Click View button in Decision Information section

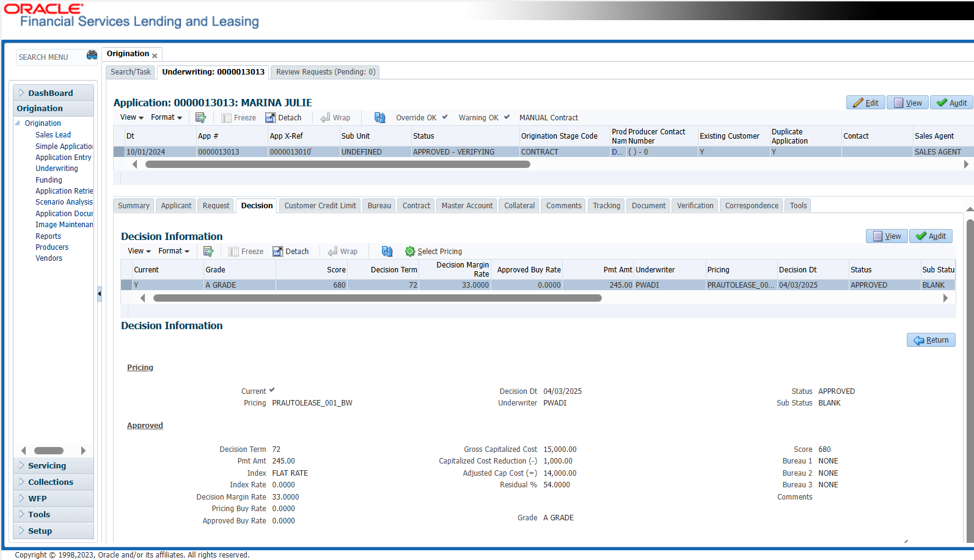tap(887, 236)
